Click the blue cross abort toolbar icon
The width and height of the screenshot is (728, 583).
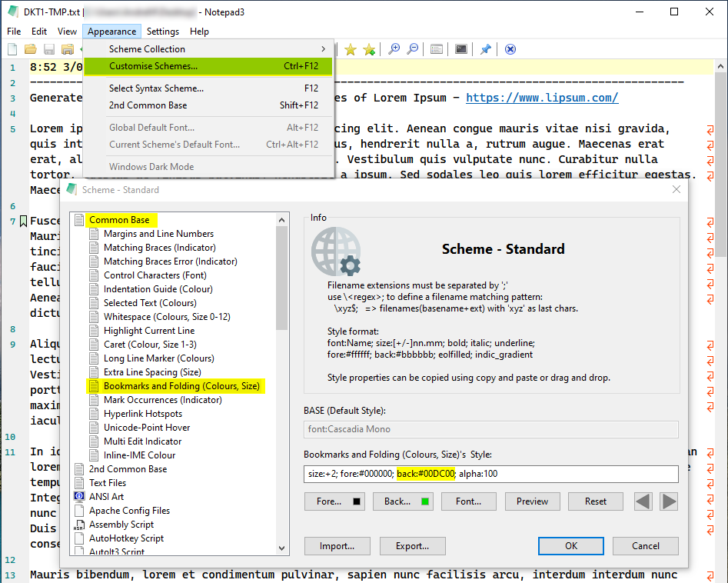coord(510,48)
